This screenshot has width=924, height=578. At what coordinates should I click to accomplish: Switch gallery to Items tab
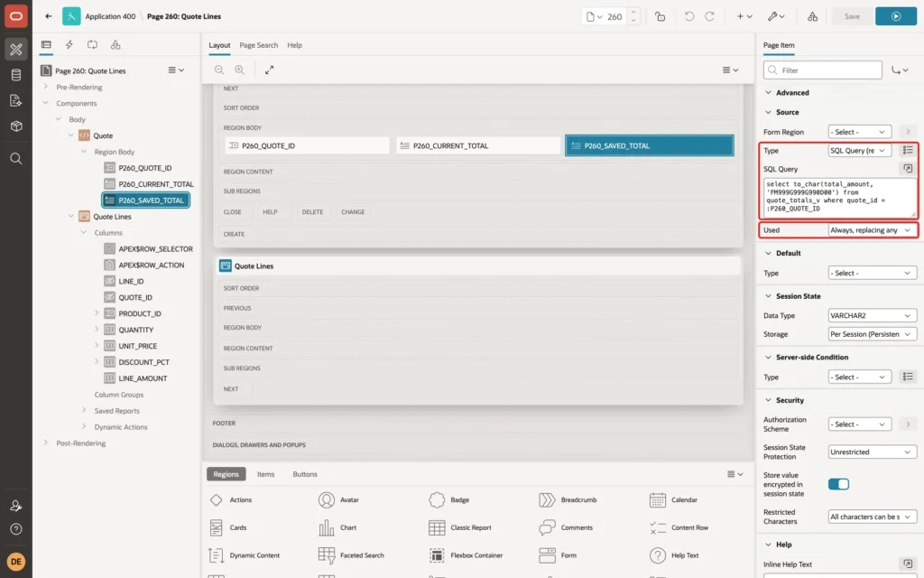[x=266, y=474]
